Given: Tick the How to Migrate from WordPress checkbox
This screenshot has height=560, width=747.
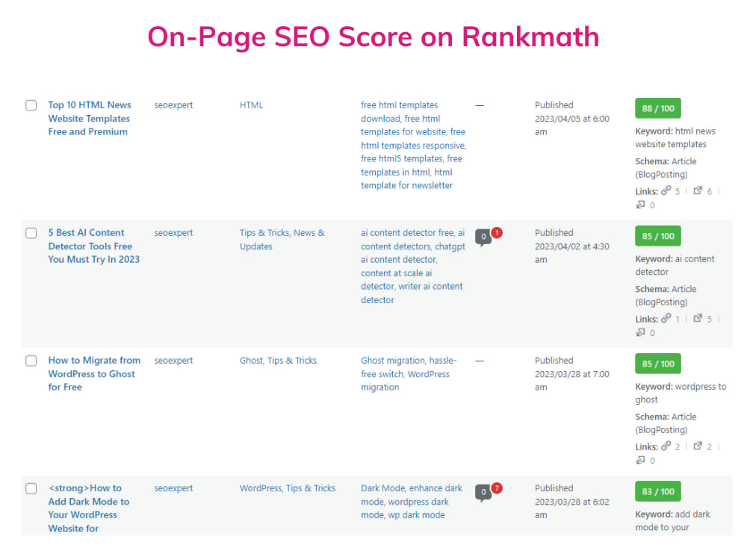Looking at the screenshot, I should [31, 361].
